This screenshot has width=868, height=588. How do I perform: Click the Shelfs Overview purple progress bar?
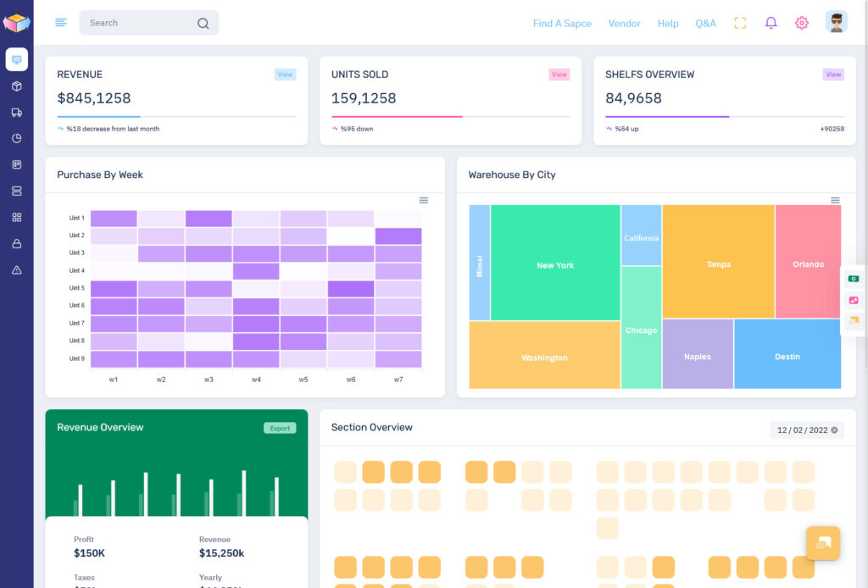(x=667, y=117)
